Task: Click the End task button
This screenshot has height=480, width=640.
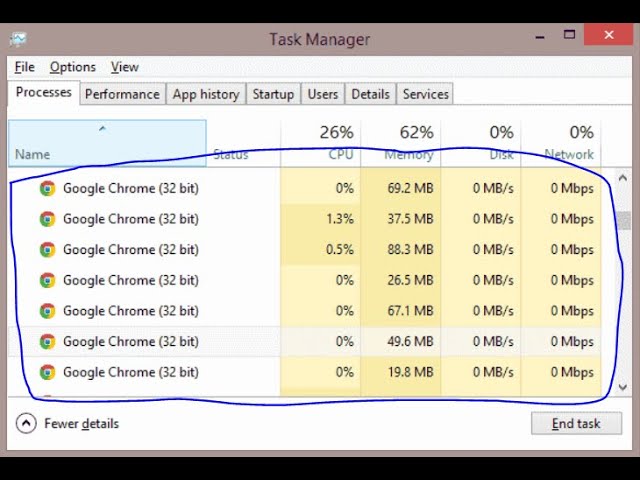Action: click(576, 423)
